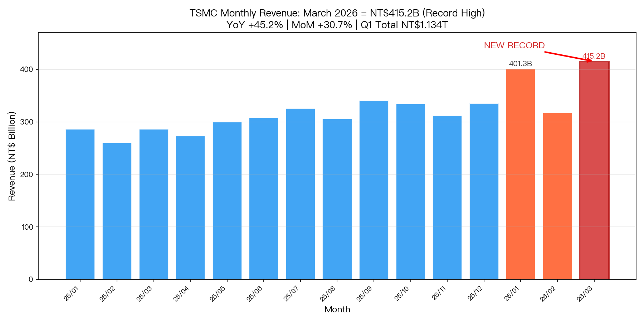Click the orange 26/01 bar

pyautogui.click(x=521, y=174)
